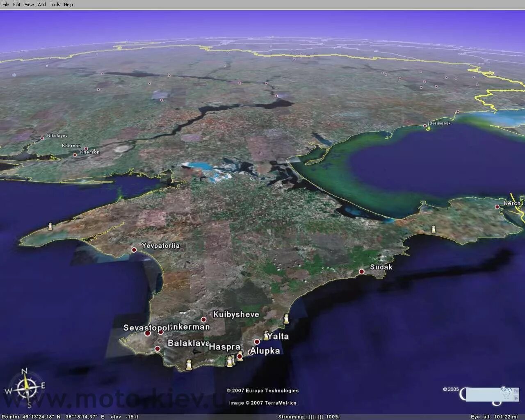Open the Help menu
Viewport: 525px width, 420px height.
(68, 5)
